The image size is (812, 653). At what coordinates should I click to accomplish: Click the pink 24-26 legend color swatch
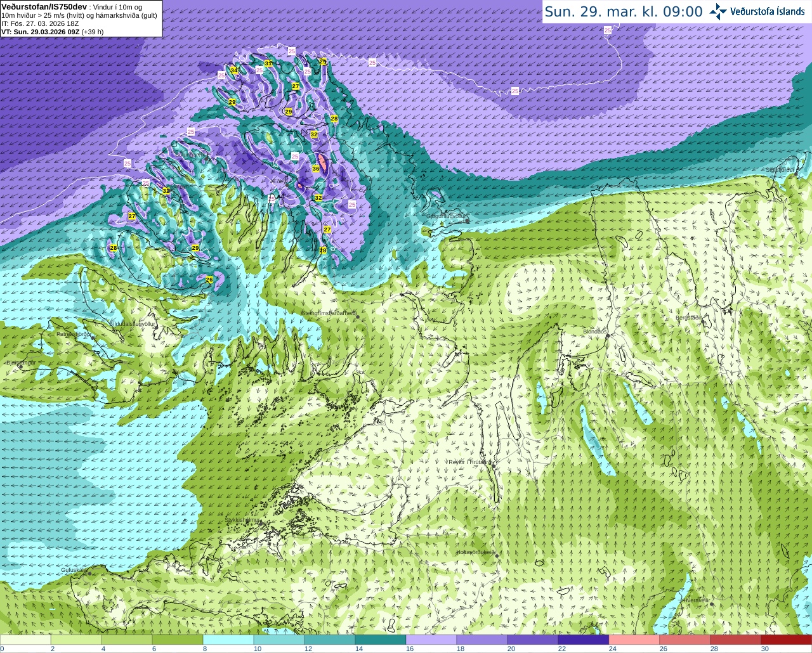pos(634,640)
